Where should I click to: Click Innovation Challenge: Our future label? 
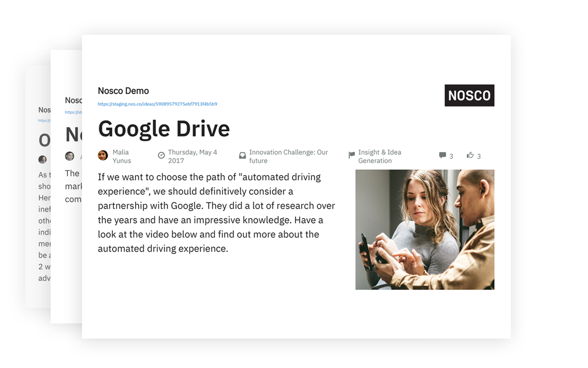coord(288,156)
